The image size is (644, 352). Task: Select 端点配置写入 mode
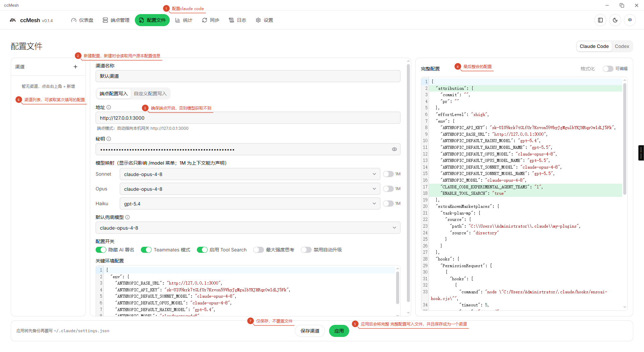(x=114, y=94)
